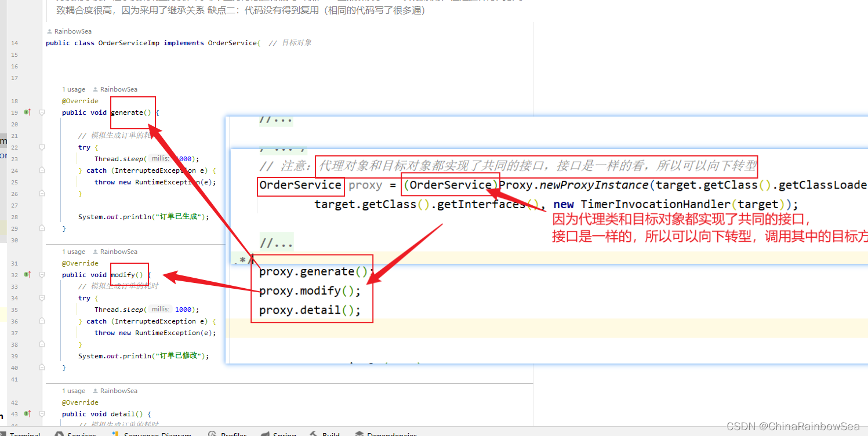Collapse the catch block fold on line 24
The width and height of the screenshot is (868, 436).
pyautogui.click(x=42, y=170)
